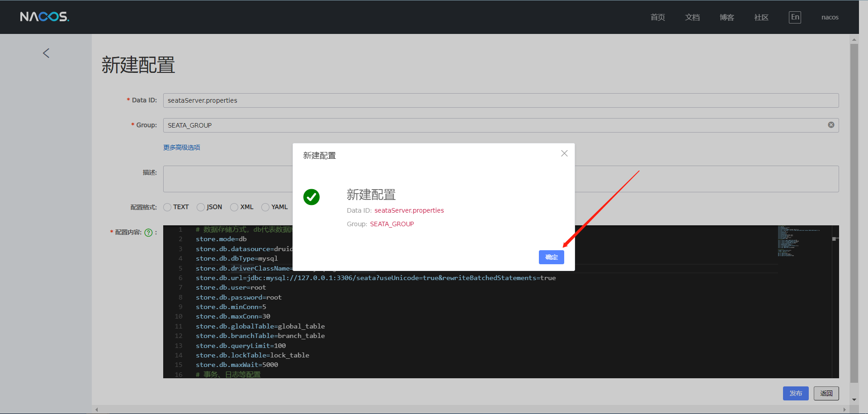Open the 博客 nav item
Image resolution: width=868 pixels, height=414 pixels.
(727, 17)
